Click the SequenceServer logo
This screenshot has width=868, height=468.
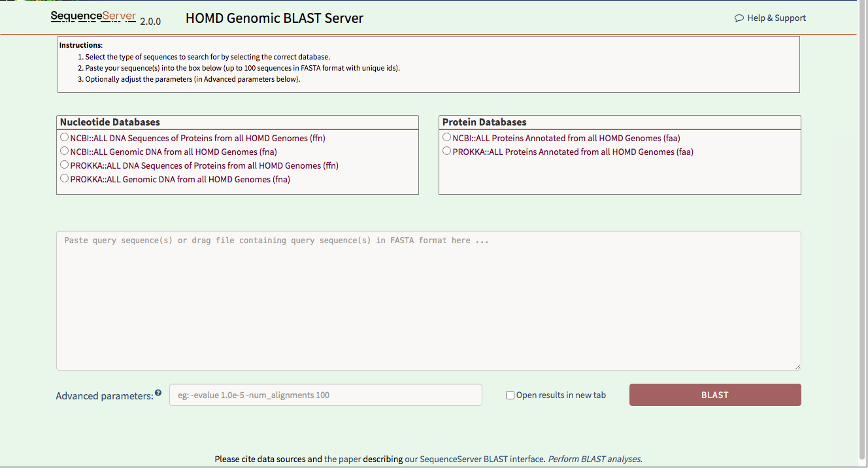coord(93,16)
